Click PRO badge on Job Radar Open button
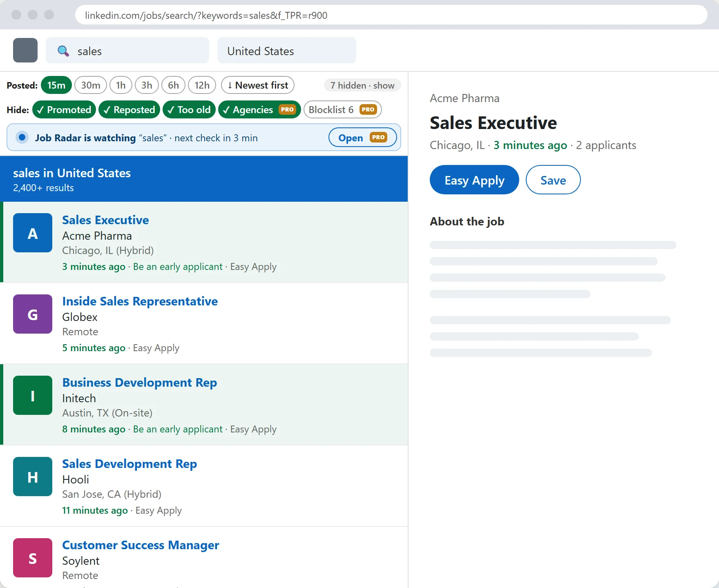The image size is (719, 588). 378,137
